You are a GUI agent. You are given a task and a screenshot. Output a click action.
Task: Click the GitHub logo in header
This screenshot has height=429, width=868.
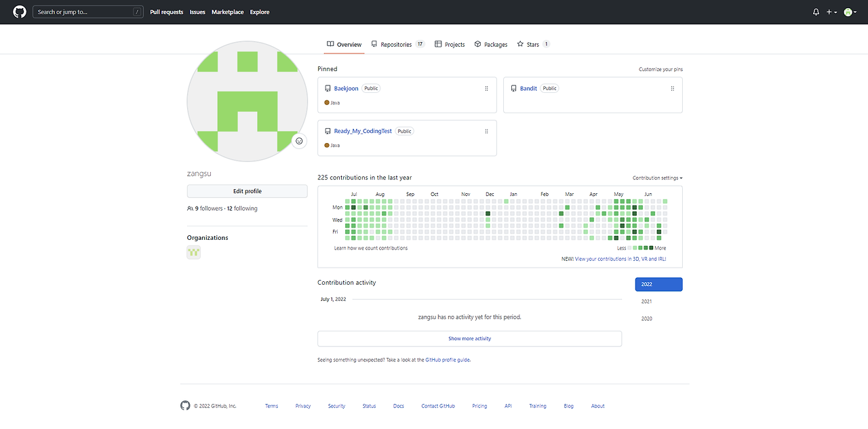pyautogui.click(x=20, y=12)
